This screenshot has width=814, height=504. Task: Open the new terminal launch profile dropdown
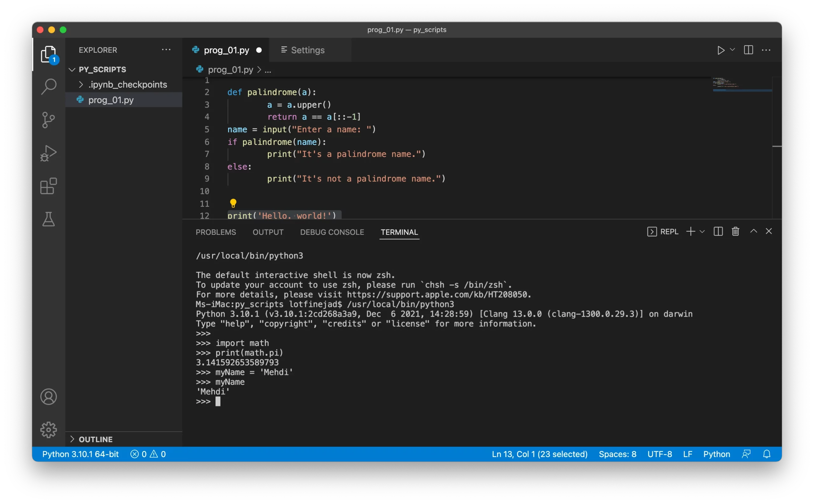tap(702, 232)
